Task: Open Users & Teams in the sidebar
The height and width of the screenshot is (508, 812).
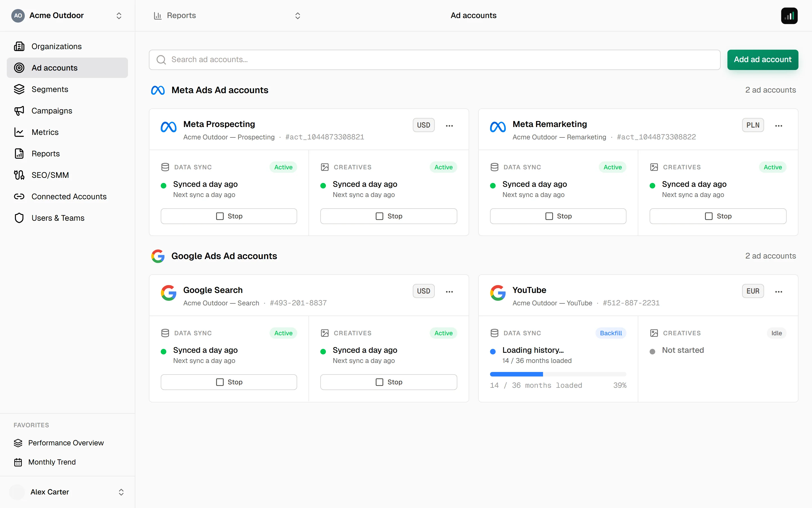Action: pos(67,218)
